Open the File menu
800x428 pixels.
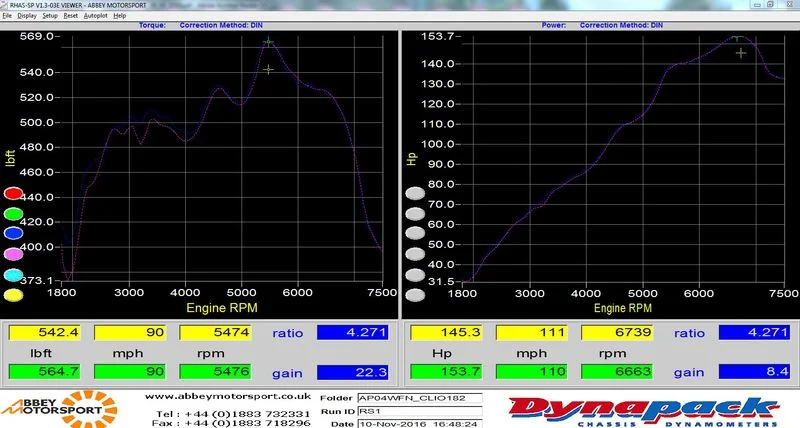tap(7, 16)
